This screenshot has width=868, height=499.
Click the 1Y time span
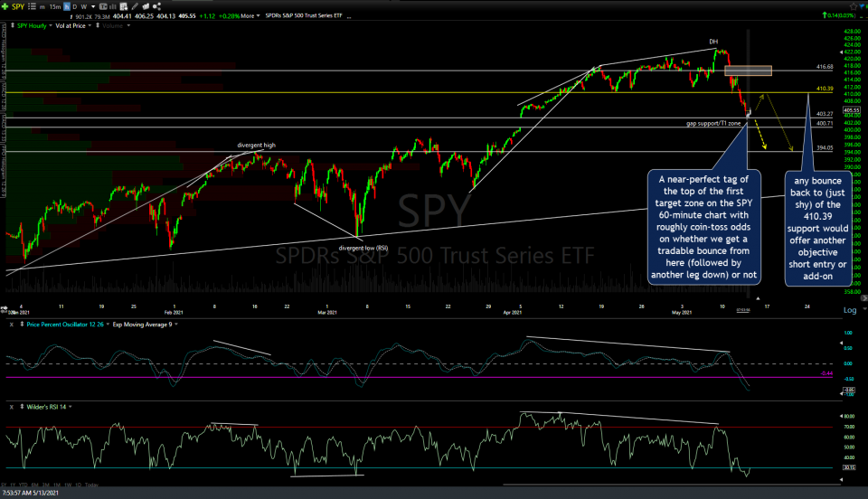pyautogui.click(x=13, y=485)
